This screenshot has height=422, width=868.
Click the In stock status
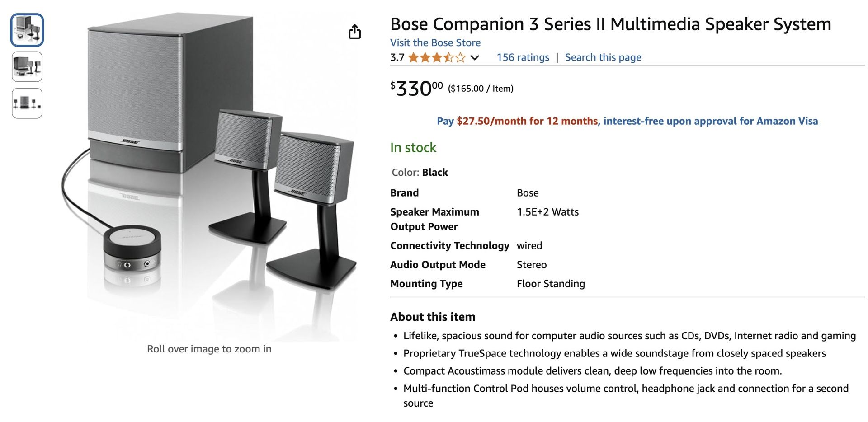point(413,147)
